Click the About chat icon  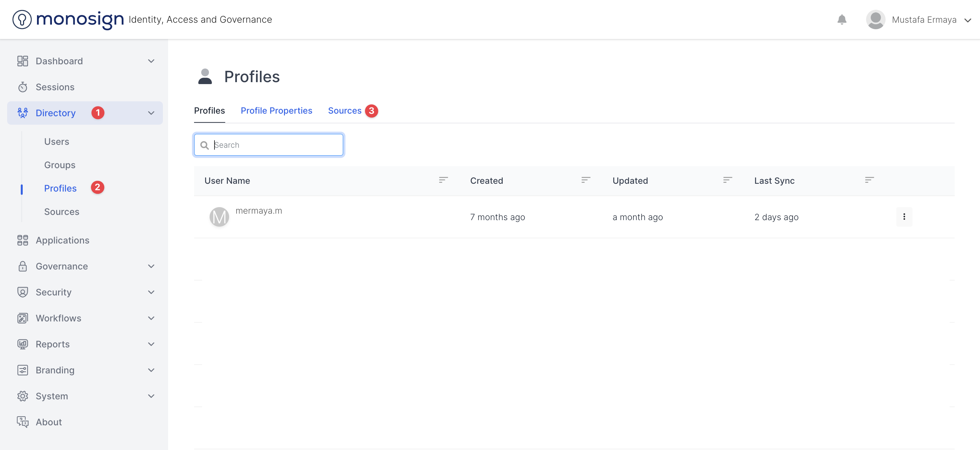pyautogui.click(x=23, y=422)
